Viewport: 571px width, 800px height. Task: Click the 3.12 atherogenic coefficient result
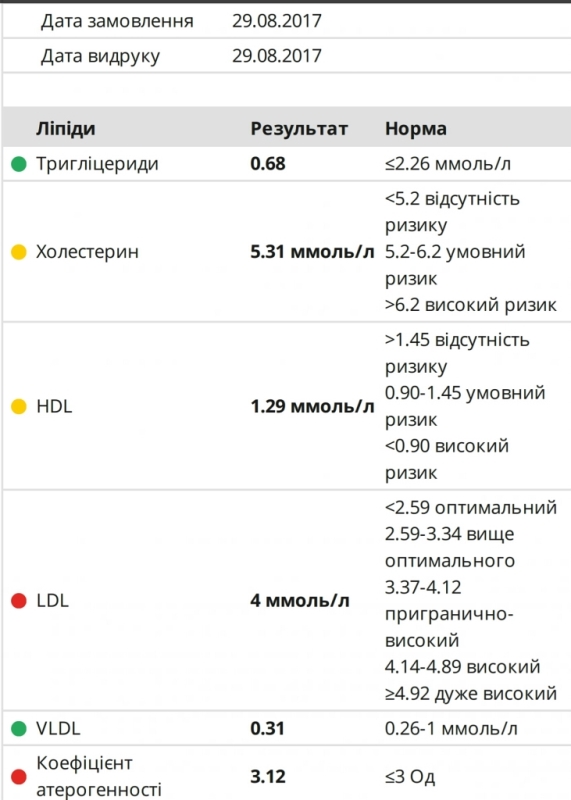pyautogui.click(x=268, y=777)
